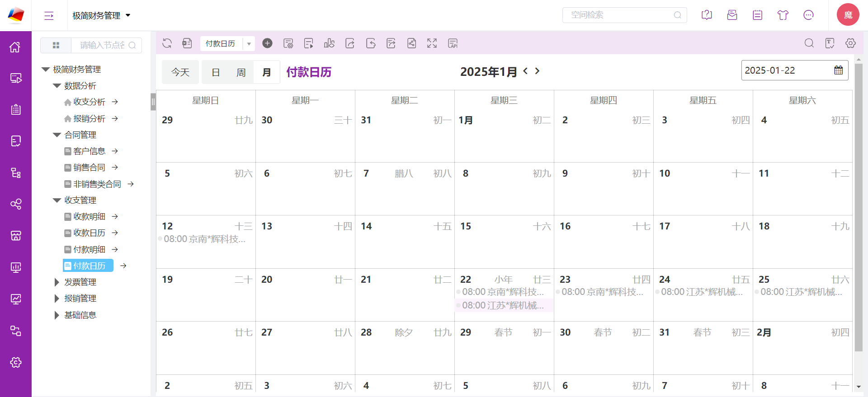The height and width of the screenshot is (397, 868).
Task: Open the date picker calendar icon
Action: point(839,70)
